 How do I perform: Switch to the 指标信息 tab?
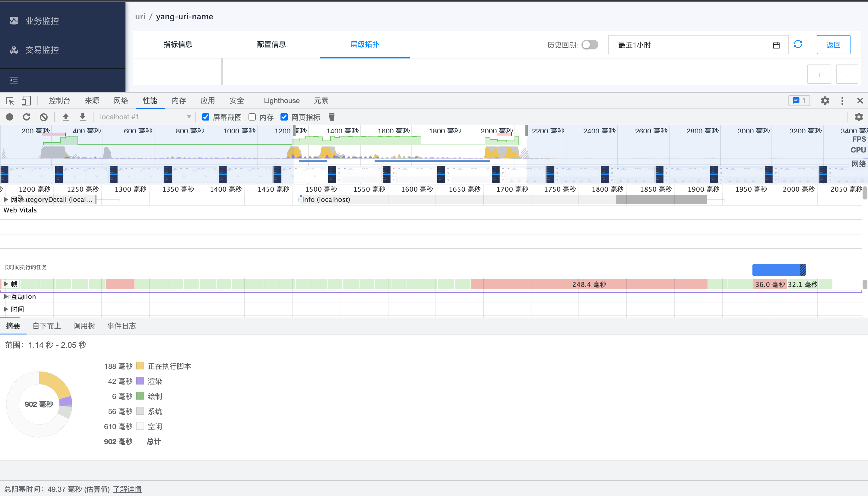(178, 44)
